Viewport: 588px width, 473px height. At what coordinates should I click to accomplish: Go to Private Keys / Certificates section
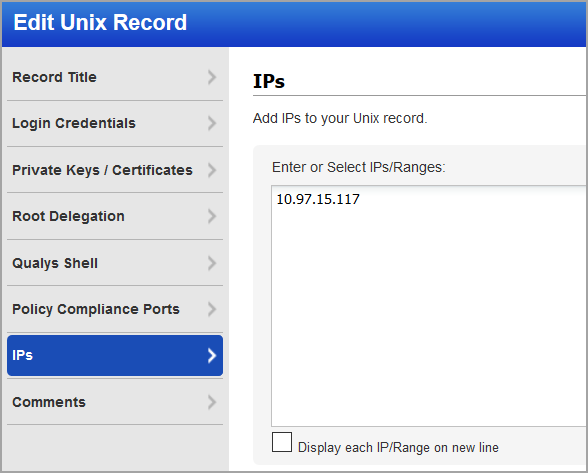tap(115, 170)
